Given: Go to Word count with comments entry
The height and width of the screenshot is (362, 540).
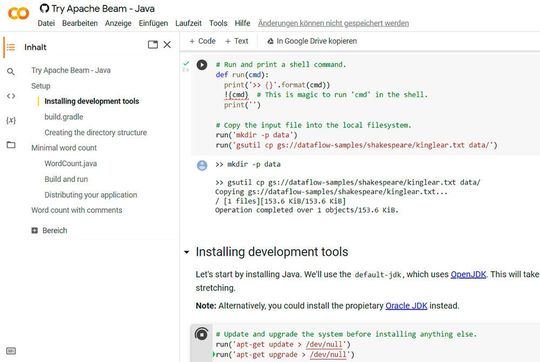Looking at the screenshot, I should pyautogui.click(x=76, y=210).
